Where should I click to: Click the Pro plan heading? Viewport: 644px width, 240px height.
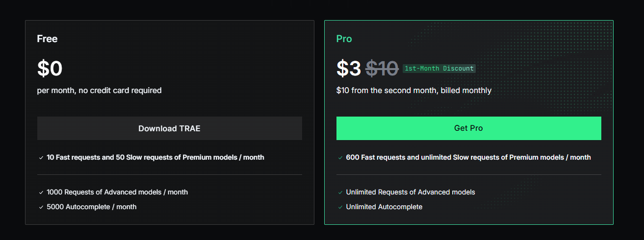pyautogui.click(x=344, y=39)
